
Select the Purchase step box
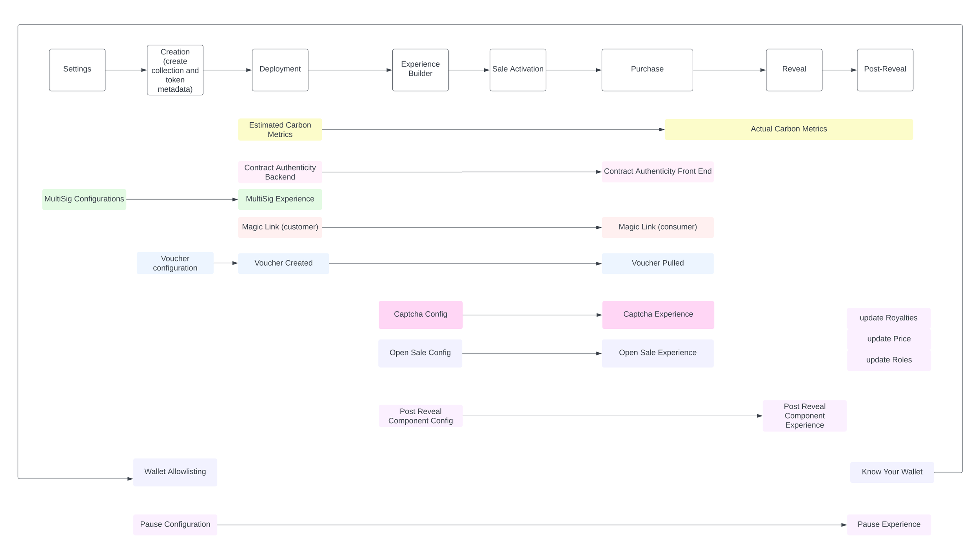[647, 70]
